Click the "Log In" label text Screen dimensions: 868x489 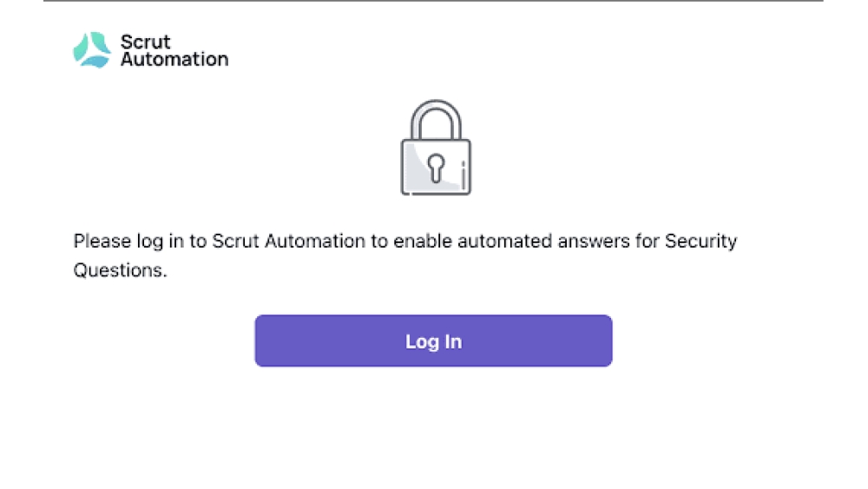[x=433, y=341]
